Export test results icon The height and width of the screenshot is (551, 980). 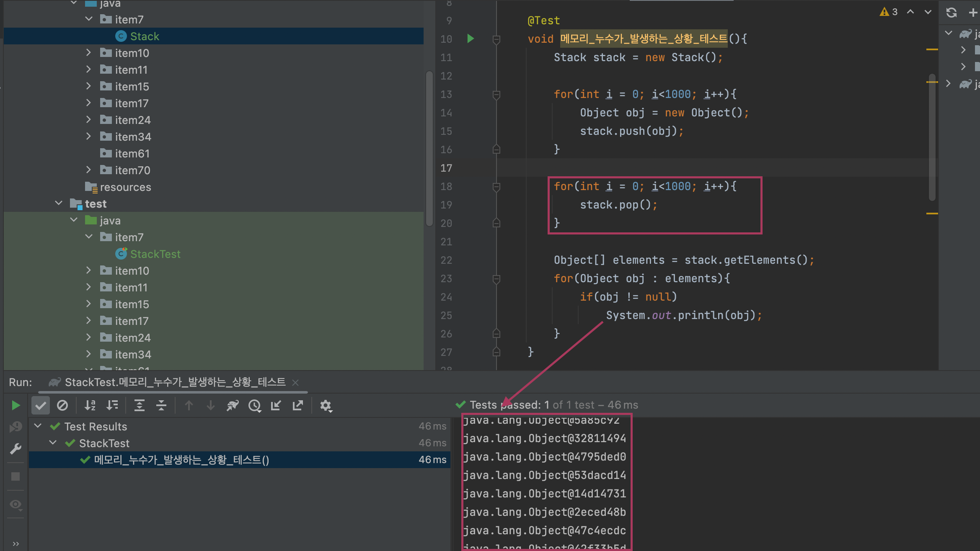[298, 405]
